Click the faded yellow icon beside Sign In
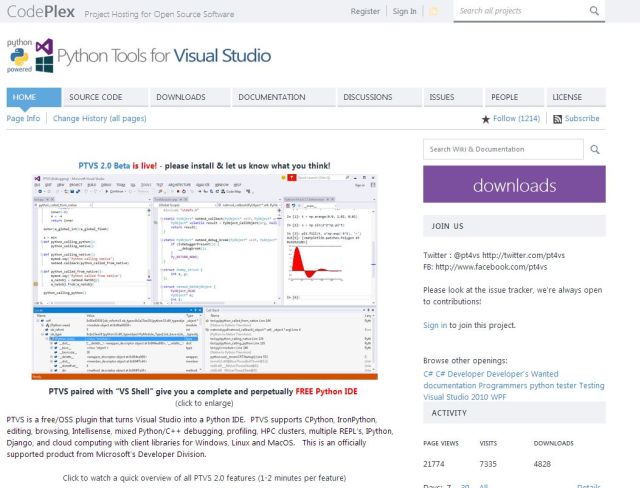The width and height of the screenshot is (640, 488). tap(433, 11)
